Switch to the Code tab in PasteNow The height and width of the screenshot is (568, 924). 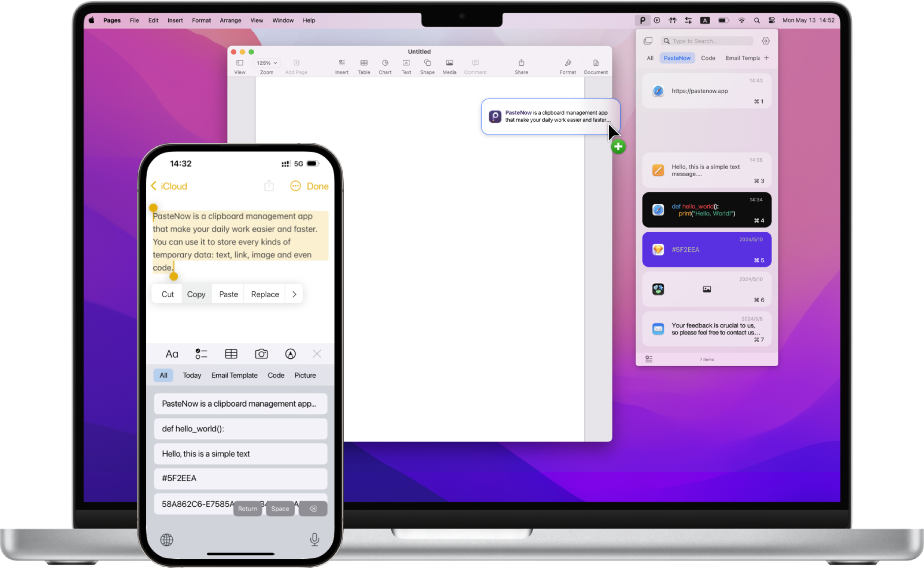[708, 58]
